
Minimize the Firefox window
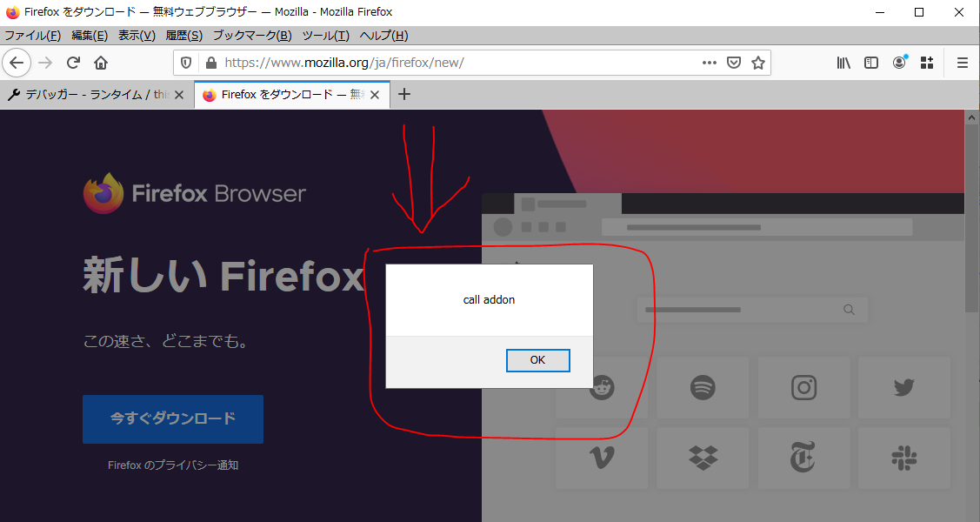[880, 12]
